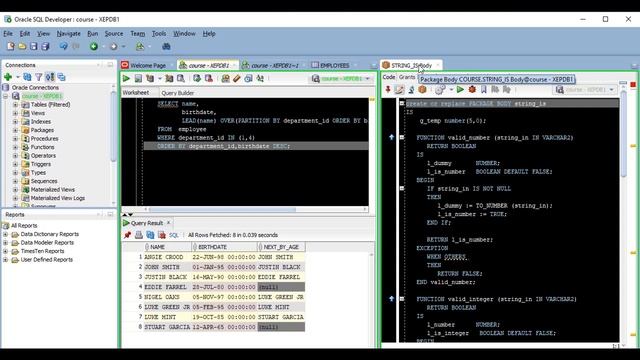Click the Save All icon in main toolbar
Viewport: 640px width, 360px height.
click(45, 47)
